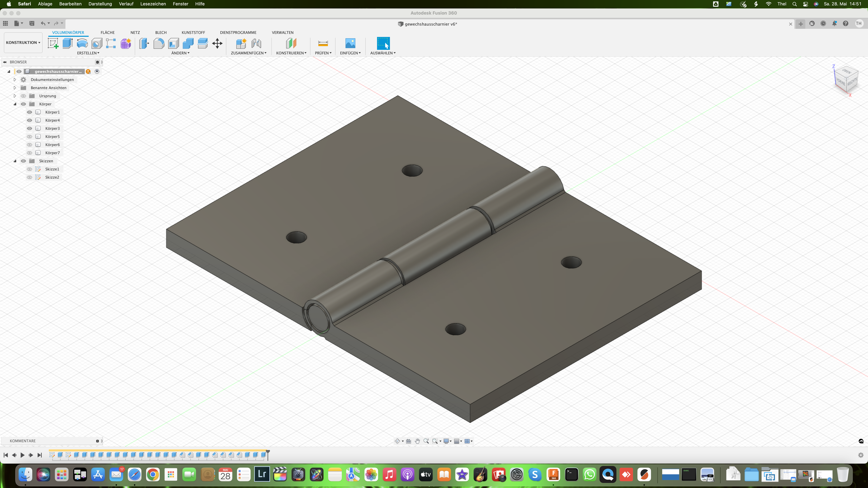This screenshot has height=488, width=868.
Task: Select the Hole tool icon
Action: (x=97, y=43)
